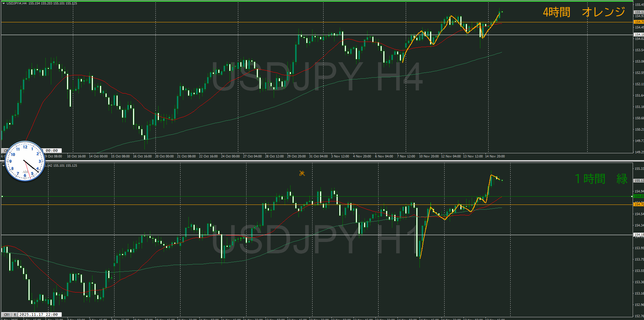
Task: Click the 14 Nov 20:00 time axis label
Action: 494,156
